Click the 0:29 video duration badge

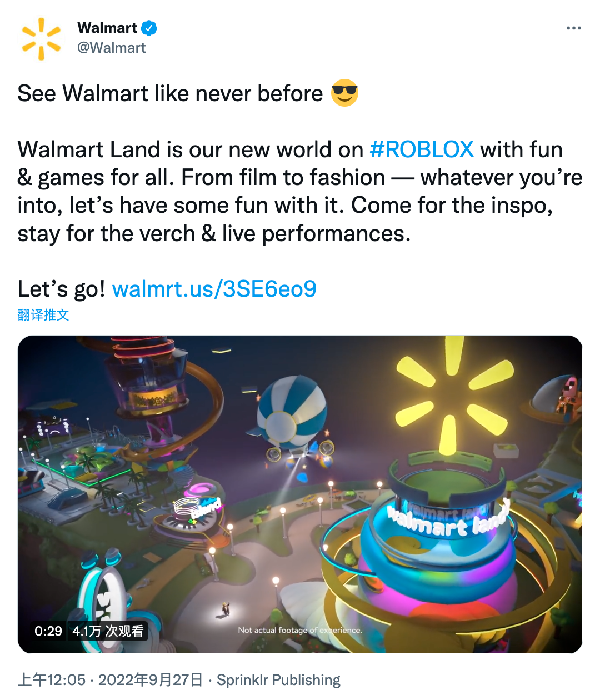[48, 631]
